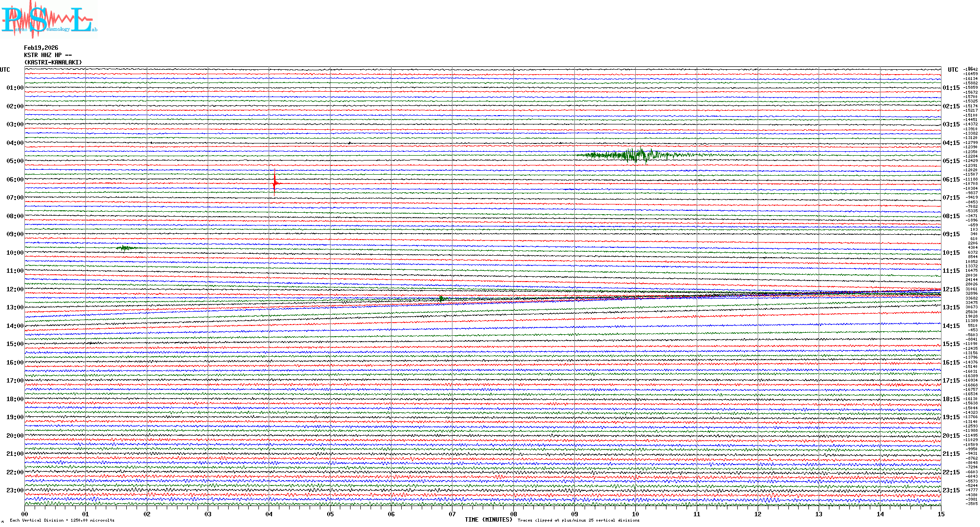
Task: Click the red spike near 06:00 trace
Action: [274, 183]
